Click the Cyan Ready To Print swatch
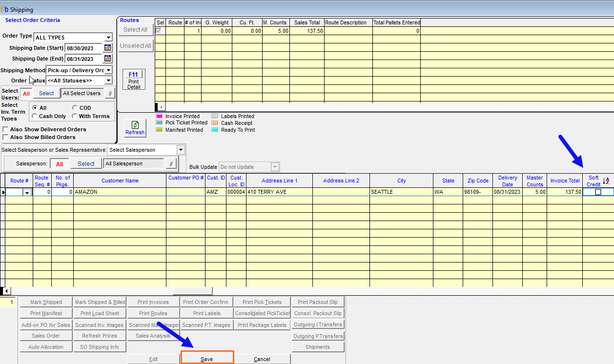Image resolution: width=614 pixels, height=364 pixels. 215,130
